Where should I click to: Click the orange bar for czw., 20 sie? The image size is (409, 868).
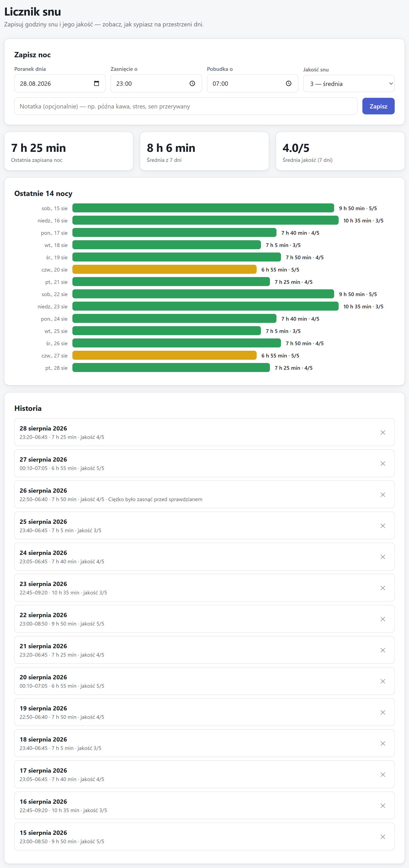pyautogui.click(x=165, y=269)
